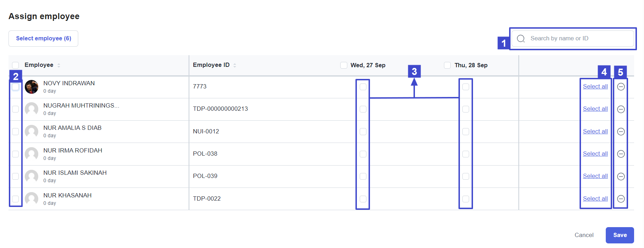
Task: Click NOVY INDRAWAN's profile photo
Action: tap(32, 87)
